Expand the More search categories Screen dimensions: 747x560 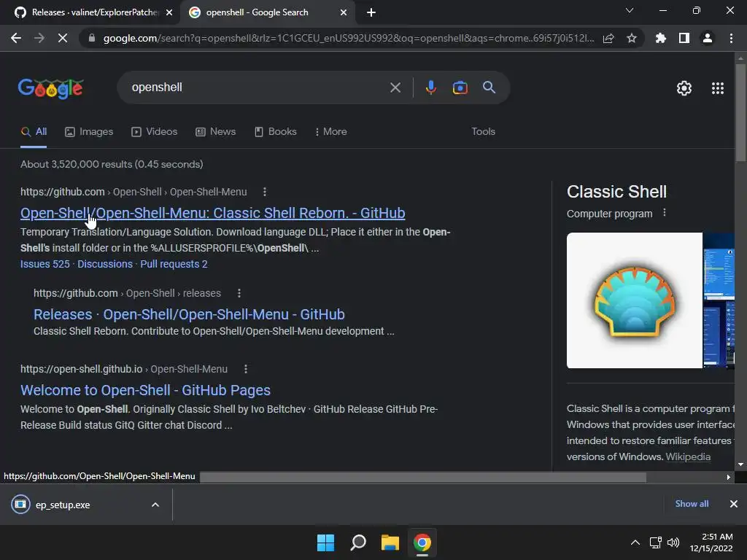[x=331, y=132]
